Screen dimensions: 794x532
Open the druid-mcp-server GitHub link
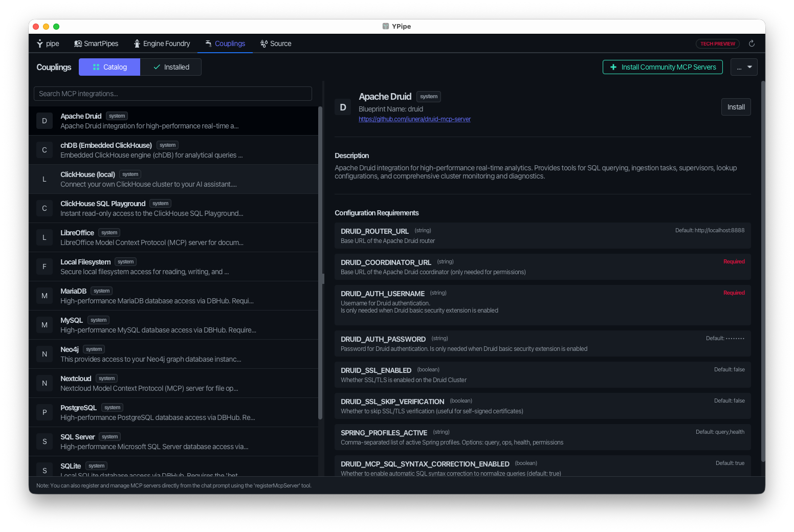[414, 119]
